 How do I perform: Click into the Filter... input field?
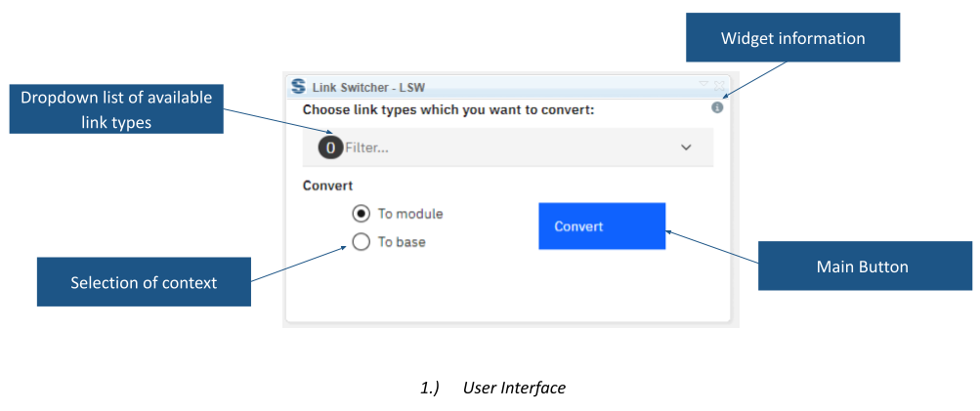(x=507, y=148)
